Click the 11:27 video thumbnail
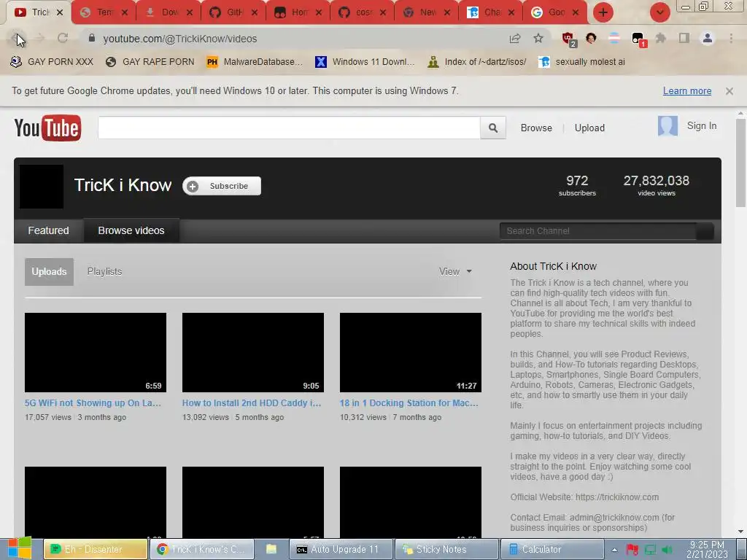 click(x=411, y=352)
